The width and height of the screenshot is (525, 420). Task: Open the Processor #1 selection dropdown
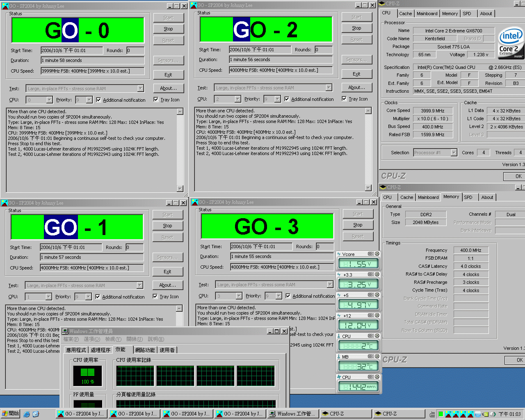(454, 153)
